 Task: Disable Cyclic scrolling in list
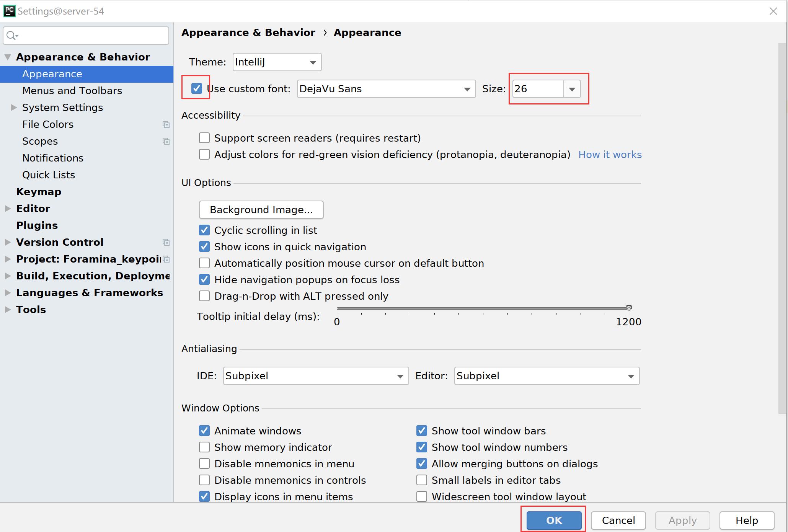click(204, 230)
